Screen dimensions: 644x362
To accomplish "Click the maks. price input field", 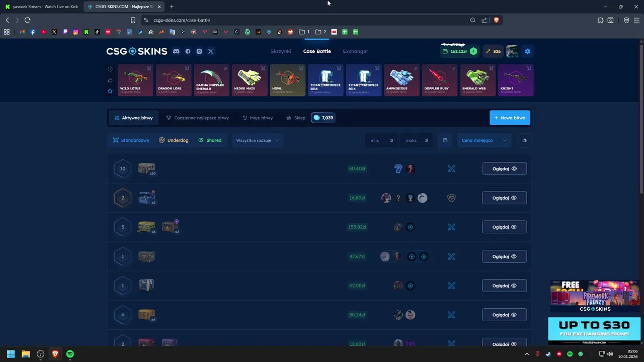I will click(x=417, y=140).
